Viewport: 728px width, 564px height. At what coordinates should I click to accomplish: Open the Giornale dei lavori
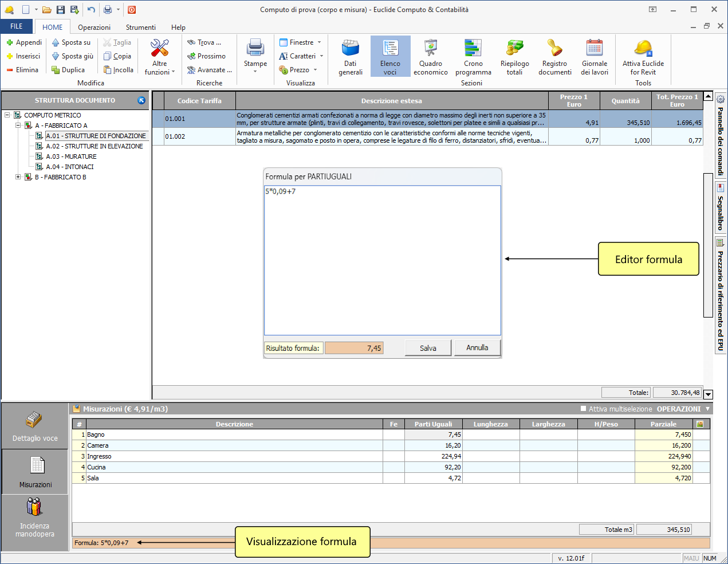(x=595, y=56)
